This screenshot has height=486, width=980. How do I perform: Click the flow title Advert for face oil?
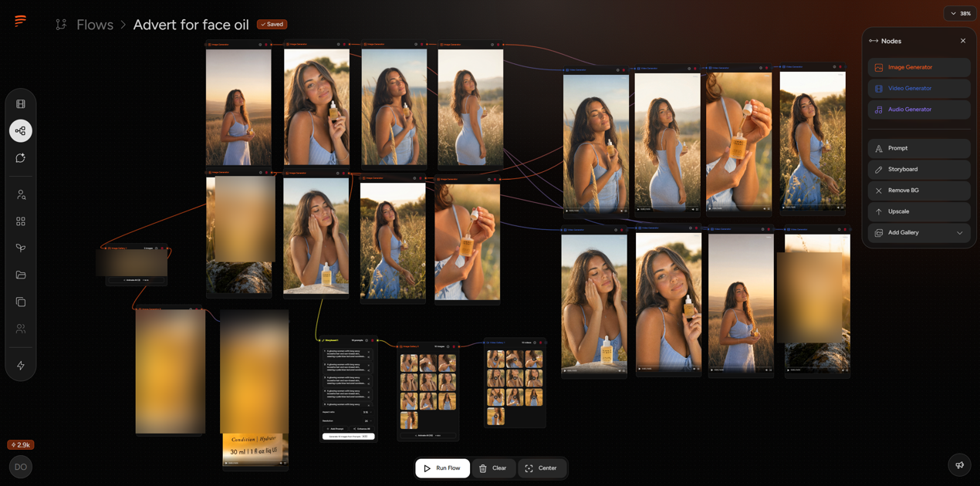(191, 25)
